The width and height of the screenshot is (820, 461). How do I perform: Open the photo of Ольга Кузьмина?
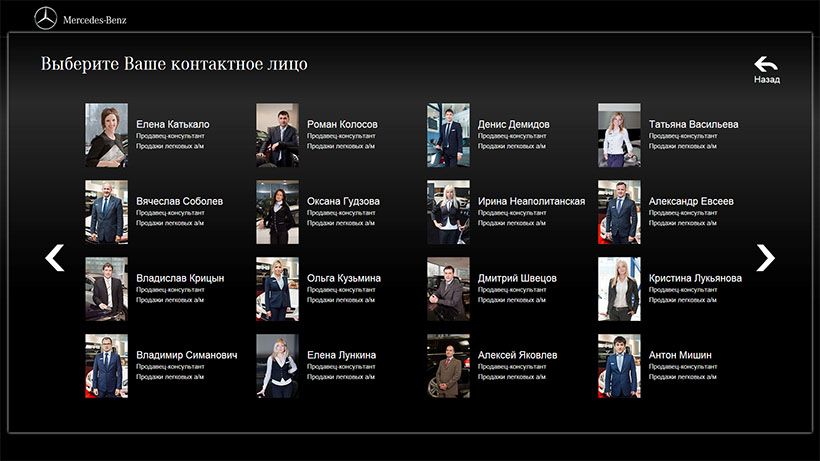tap(277, 289)
